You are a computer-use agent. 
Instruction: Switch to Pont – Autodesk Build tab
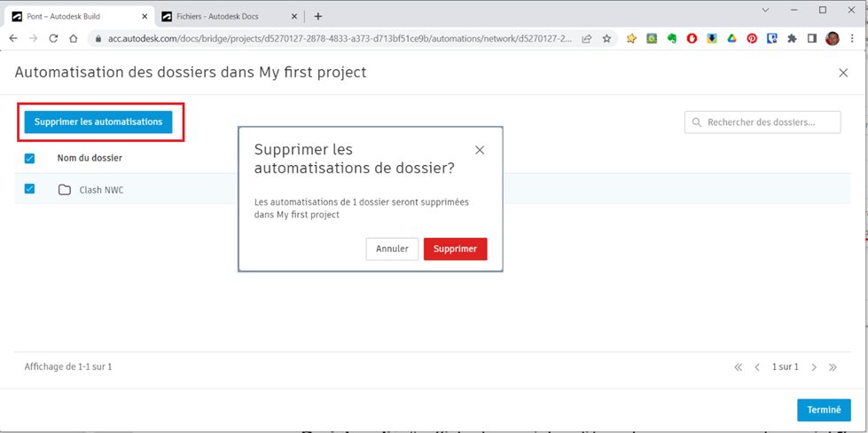[81, 16]
